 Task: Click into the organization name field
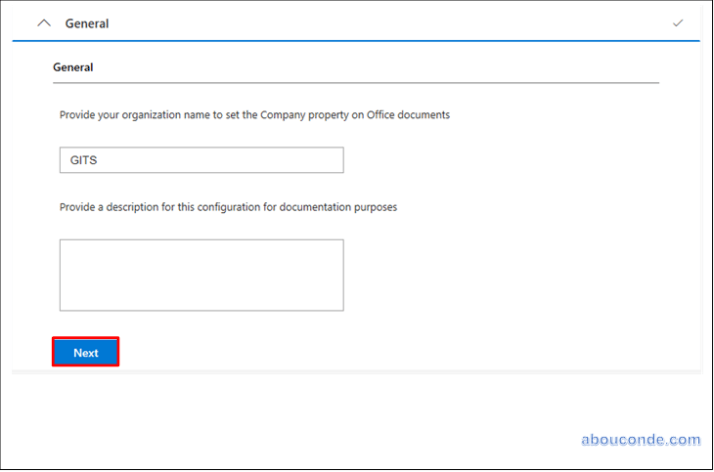(x=200, y=160)
